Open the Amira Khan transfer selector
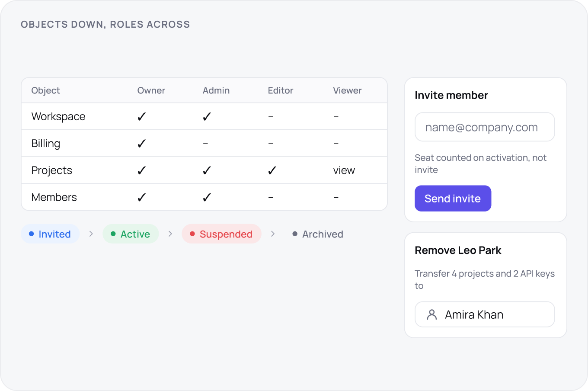 pos(485,314)
